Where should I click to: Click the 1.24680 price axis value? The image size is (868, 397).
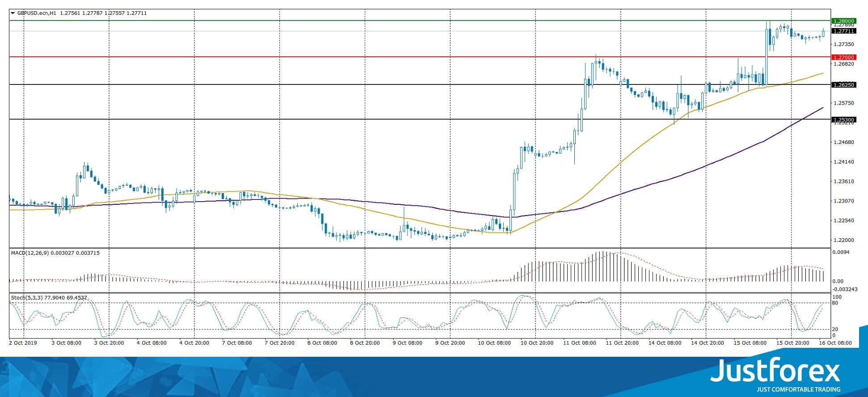click(x=844, y=142)
